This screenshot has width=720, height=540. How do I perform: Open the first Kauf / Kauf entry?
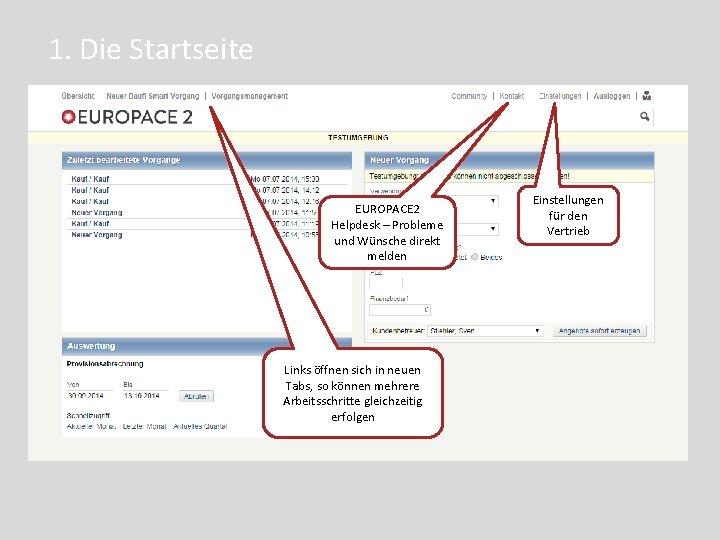90,179
